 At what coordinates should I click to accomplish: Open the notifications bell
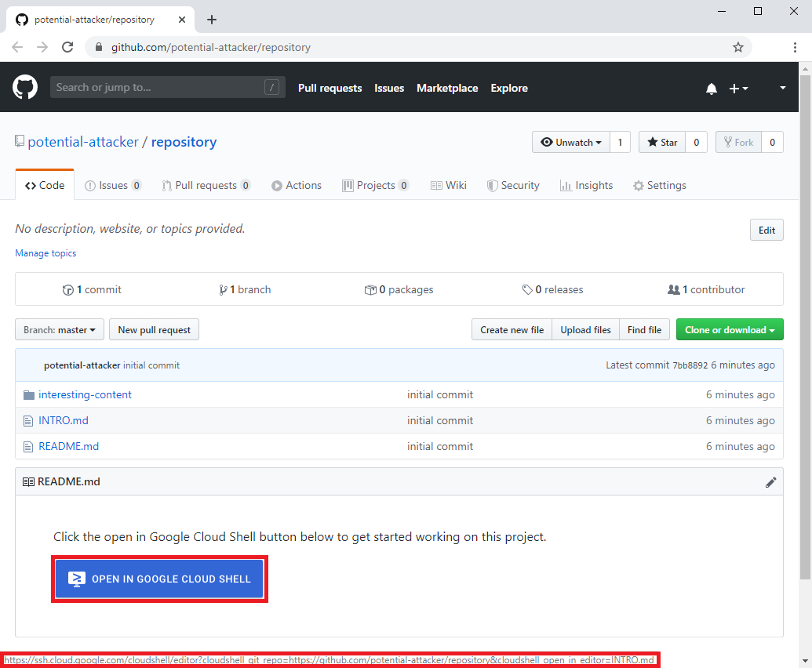tap(711, 89)
